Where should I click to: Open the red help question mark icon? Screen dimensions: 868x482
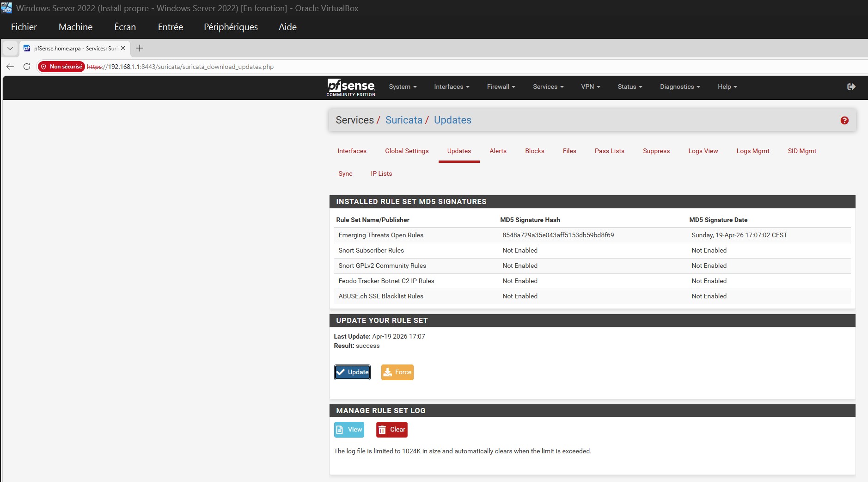[x=844, y=120]
